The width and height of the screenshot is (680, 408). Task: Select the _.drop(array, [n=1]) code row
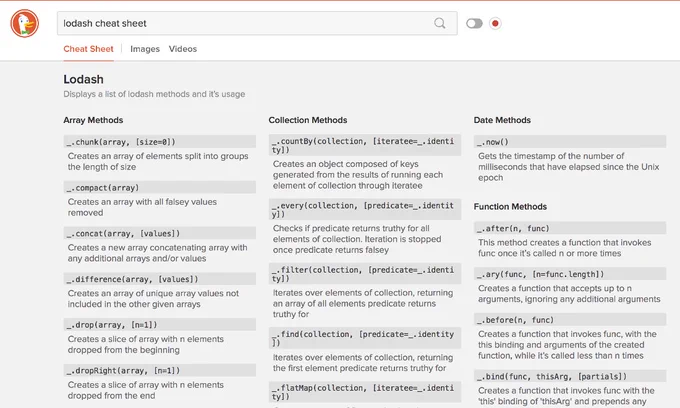point(160,325)
